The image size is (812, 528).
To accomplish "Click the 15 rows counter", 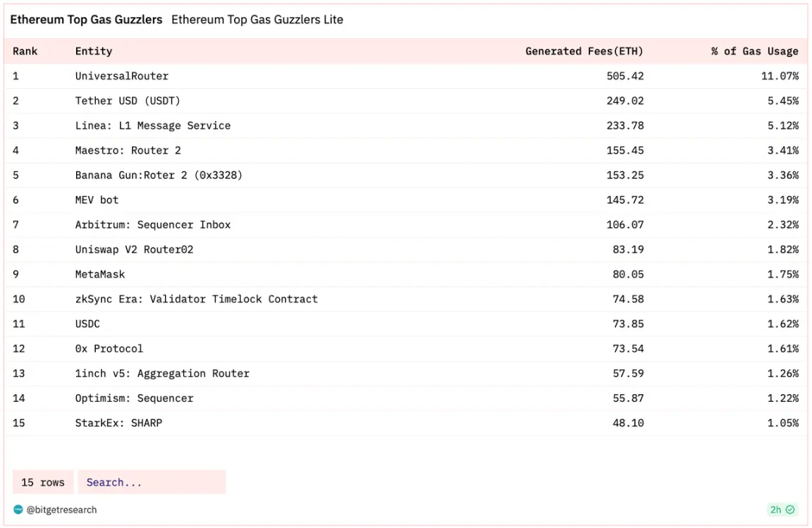I will 43,482.
